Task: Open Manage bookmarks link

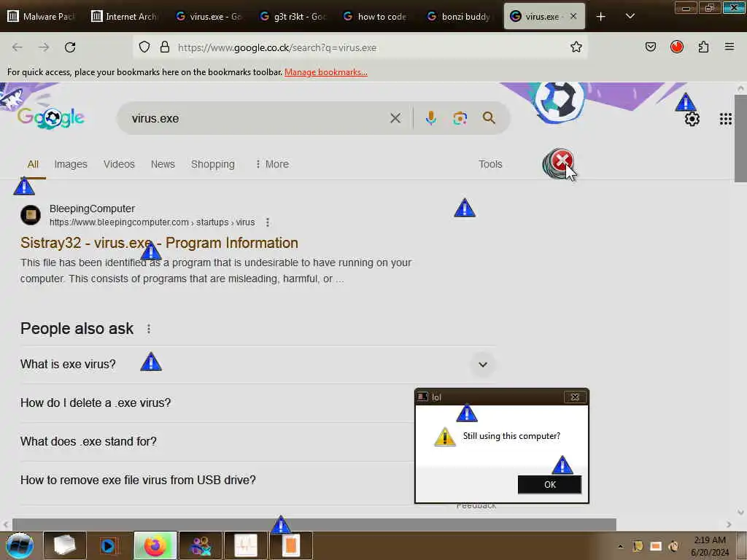Action: [x=326, y=72]
